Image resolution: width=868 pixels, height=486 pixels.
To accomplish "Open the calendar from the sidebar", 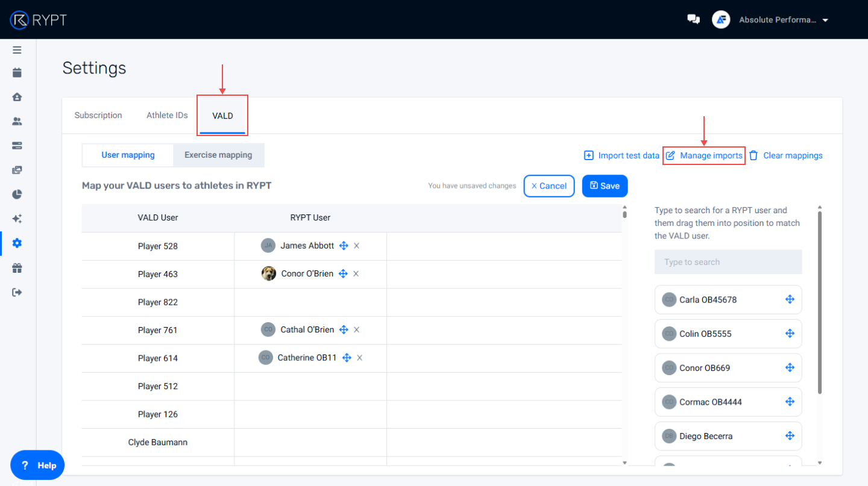I will click(x=17, y=73).
